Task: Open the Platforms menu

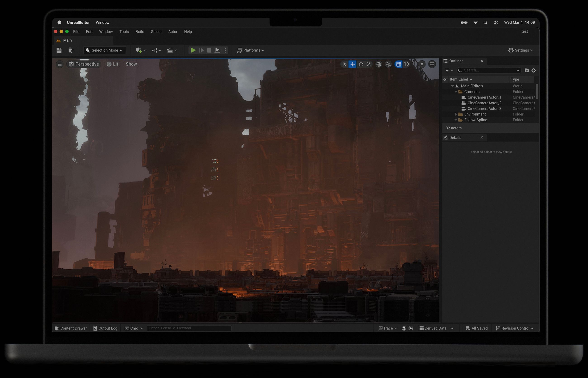Action: coord(250,50)
